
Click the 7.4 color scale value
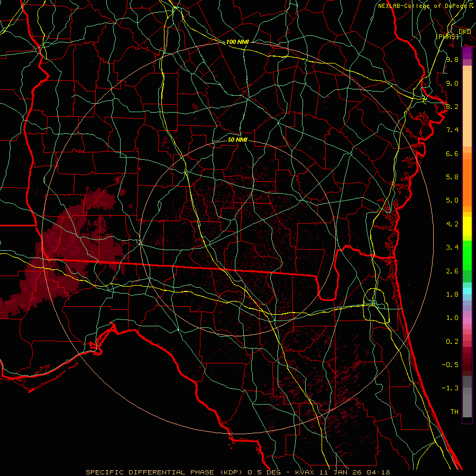452,130
